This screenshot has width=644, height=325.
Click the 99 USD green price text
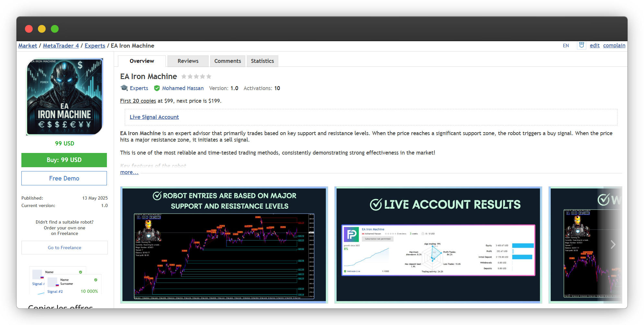(64, 144)
